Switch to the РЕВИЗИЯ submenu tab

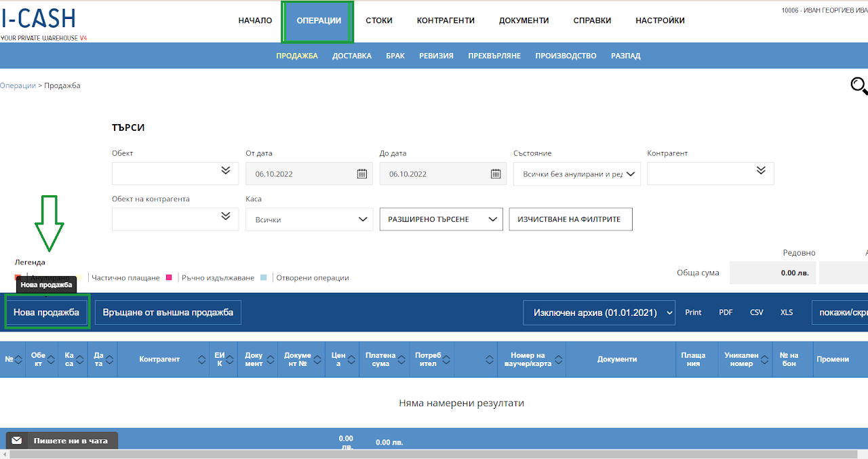point(436,56)
